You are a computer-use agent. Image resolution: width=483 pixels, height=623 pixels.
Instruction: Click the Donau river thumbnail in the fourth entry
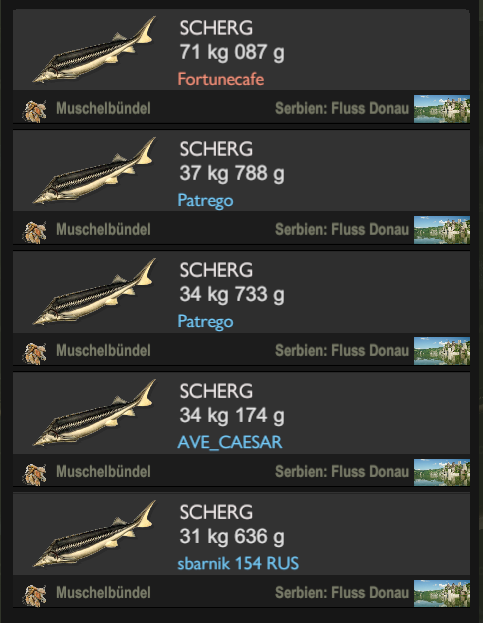pos(442,472)
